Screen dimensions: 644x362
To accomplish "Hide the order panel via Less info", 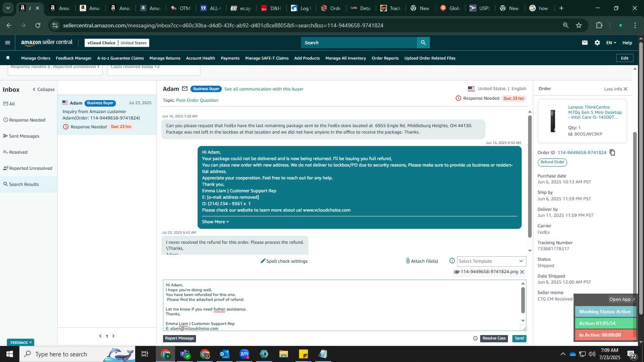I will point(616,89).
